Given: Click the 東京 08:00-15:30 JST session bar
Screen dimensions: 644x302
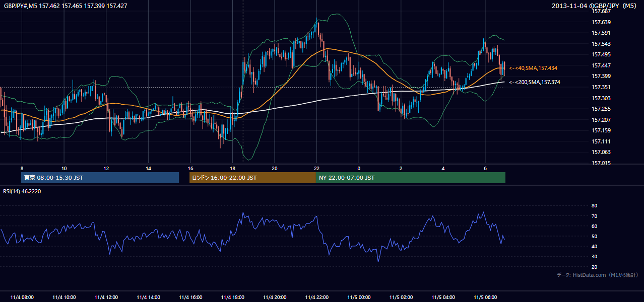Looking at the screenshot, I should [100, 178].
